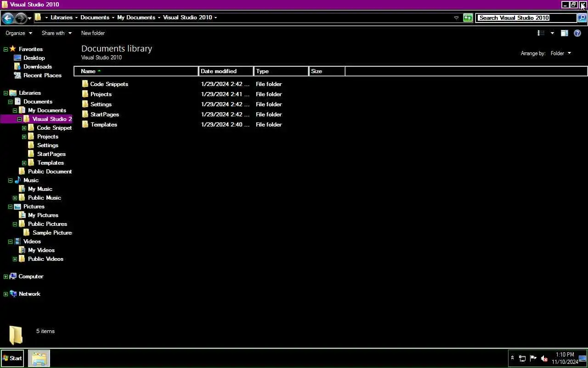This screenshot has height=368, width=588.
Task: Expand the Projects tree node
Action: 24,137
